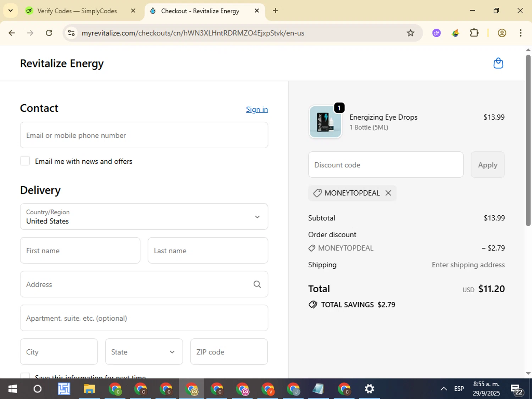
Task: Open the tab search dropdown arrow
Action: tap(11, 11)
